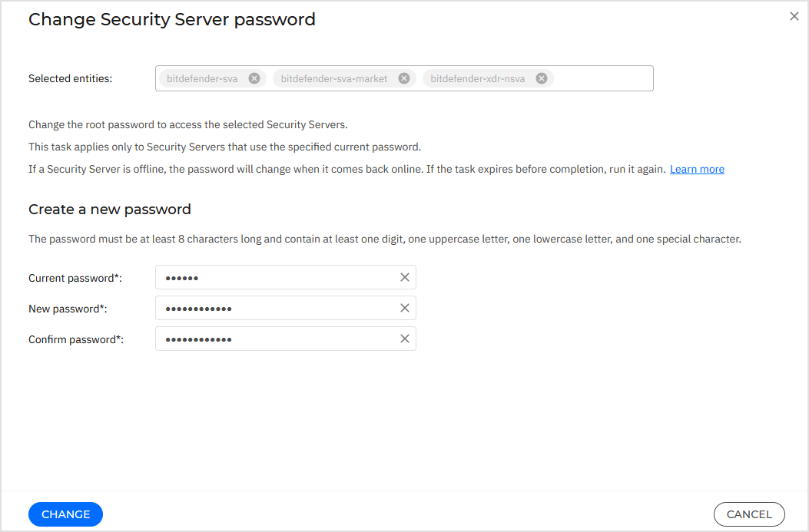Focus the New password input field
Viewport: 809px width, 532px height.
(x=269, y=308)
